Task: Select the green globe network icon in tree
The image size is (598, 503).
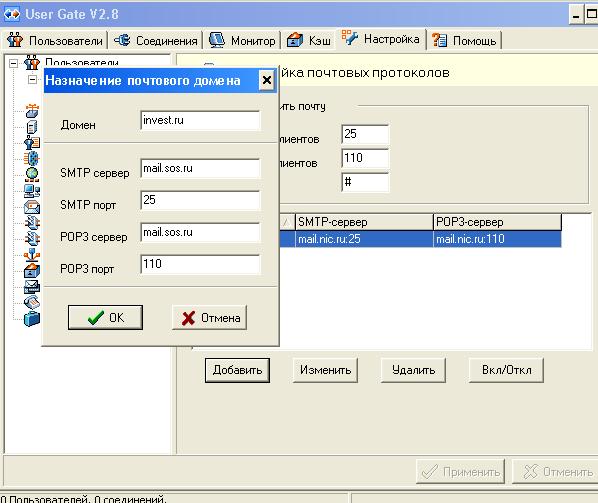Action: (32, 174)
